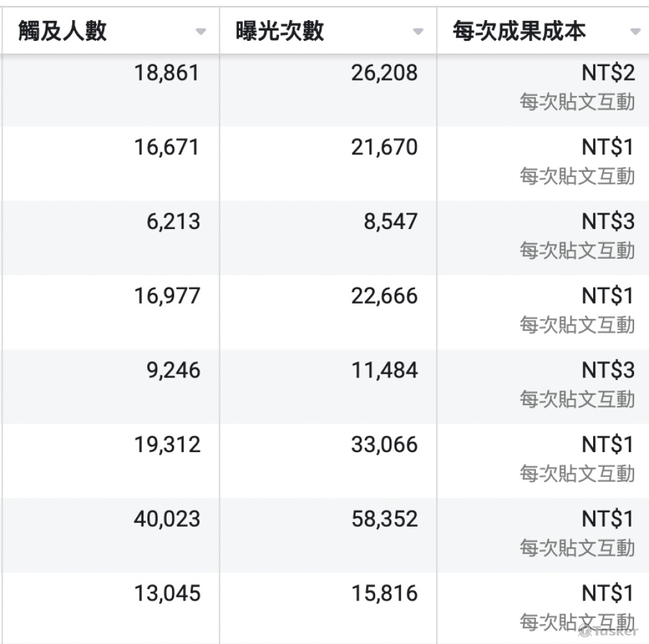Select the reach cell showing 18,861

pos(167,73)
